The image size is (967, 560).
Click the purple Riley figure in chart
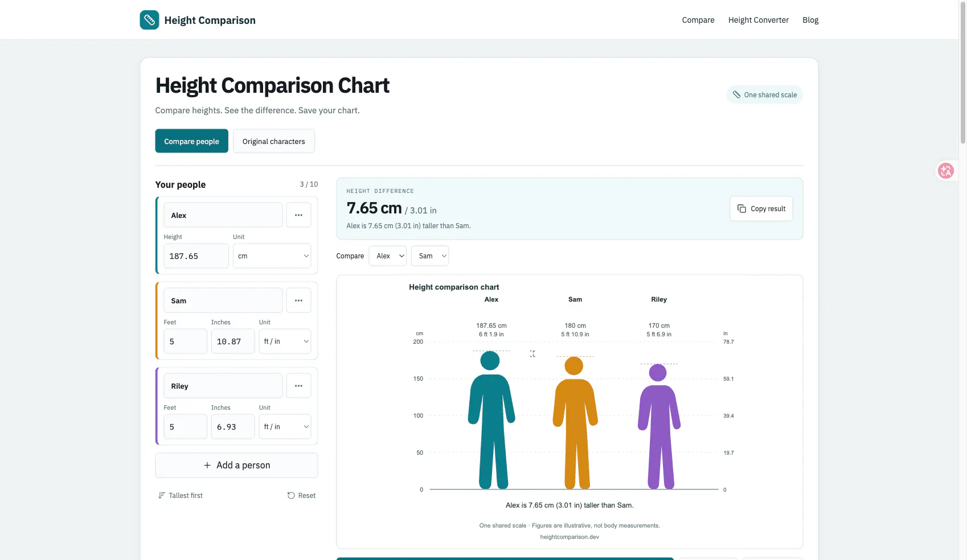[x=659, y=427]
